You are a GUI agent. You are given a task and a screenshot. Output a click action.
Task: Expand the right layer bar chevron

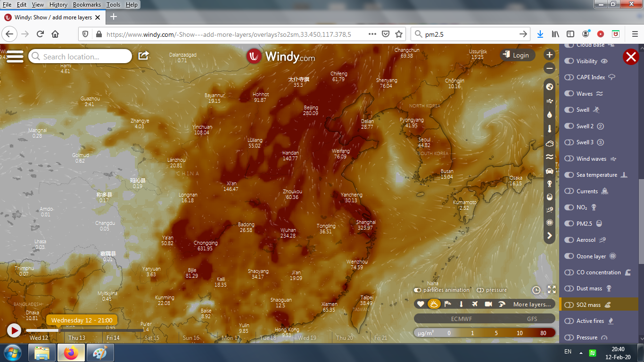(549, 236)
